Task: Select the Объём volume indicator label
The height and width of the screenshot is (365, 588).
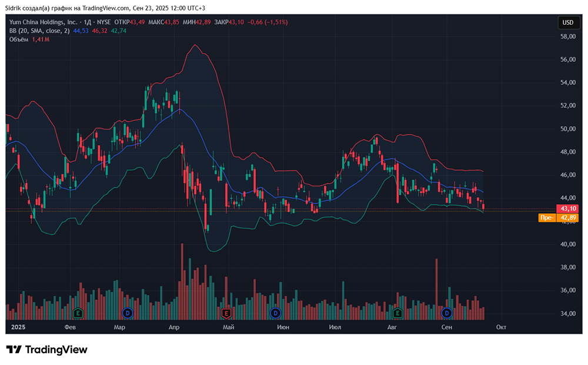Action: (x=19, y=39)
